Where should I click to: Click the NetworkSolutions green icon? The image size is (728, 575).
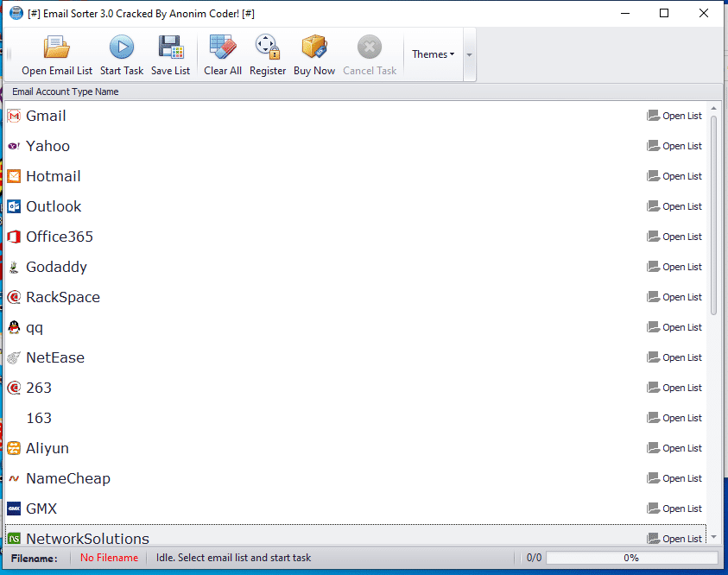click(x=14, y=539)
